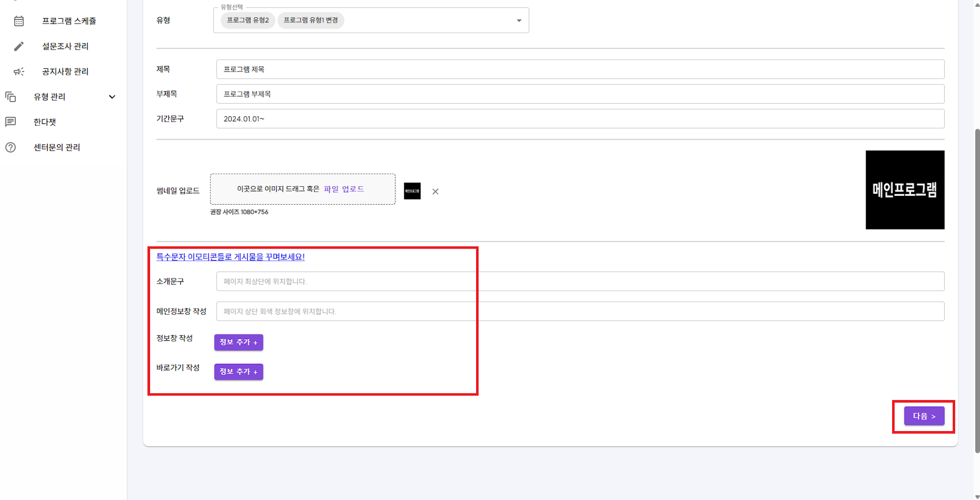980x500 pixels.
Task: Click the megaphone icon for 공지사항 관리
Action: (19, 71)
